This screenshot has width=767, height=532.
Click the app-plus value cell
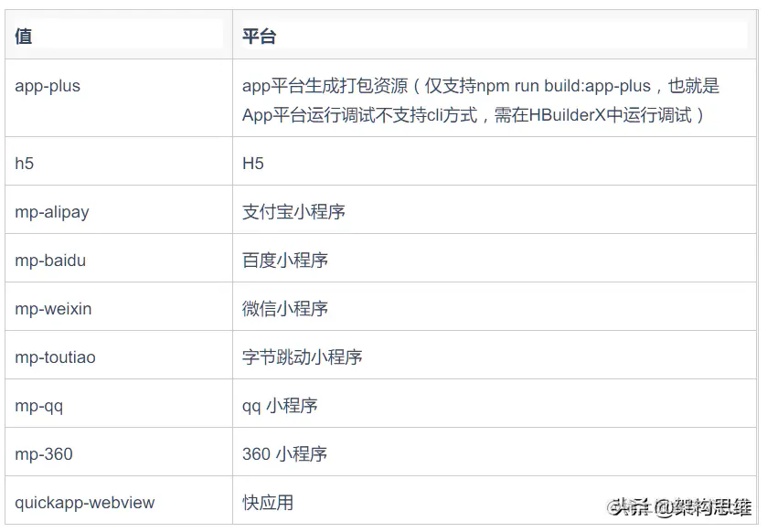tap(46, 86)
